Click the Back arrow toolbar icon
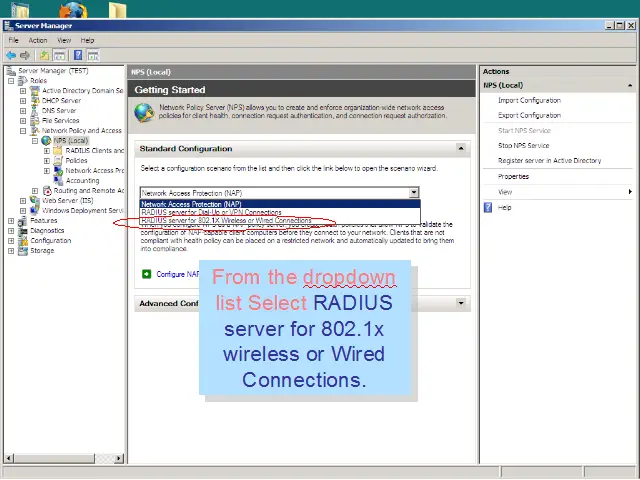640x480 pixels. (11, 56)
